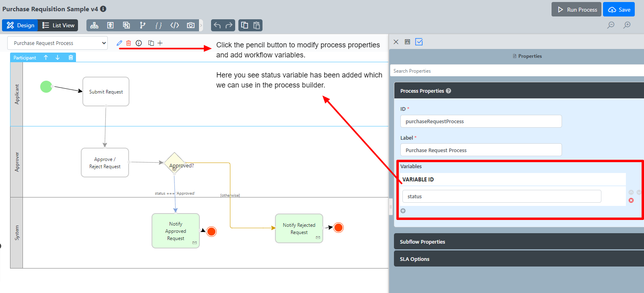Open the screenshot camera tool

tap(191, 25)
